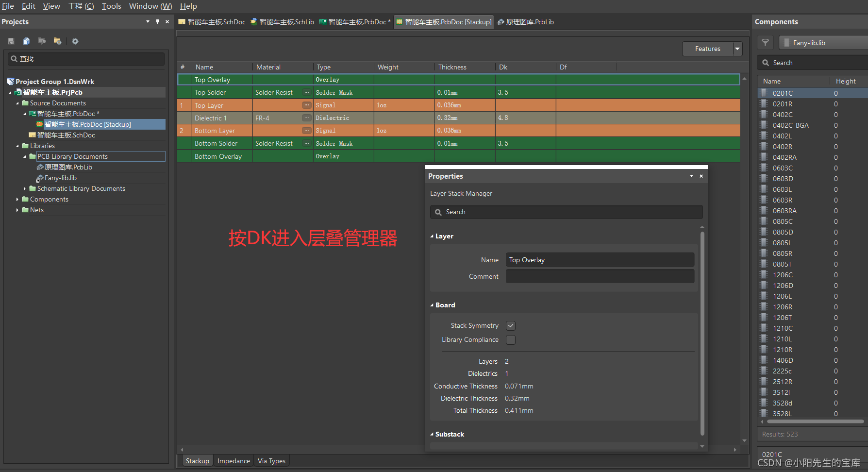The width and height of the screenshot is (868, 472).
Task: Click search magnifier in Properties panel
Action: coord(438,212)
